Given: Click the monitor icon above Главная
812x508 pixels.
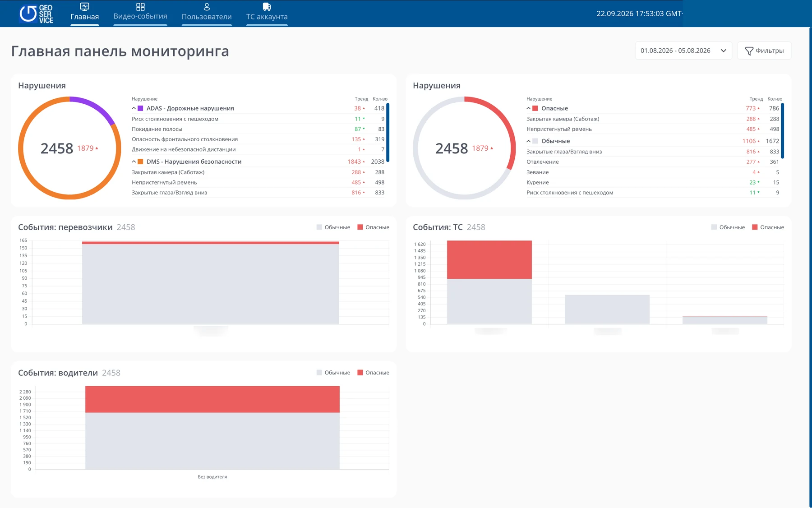Looking at the screenshot, I should 84,7.
